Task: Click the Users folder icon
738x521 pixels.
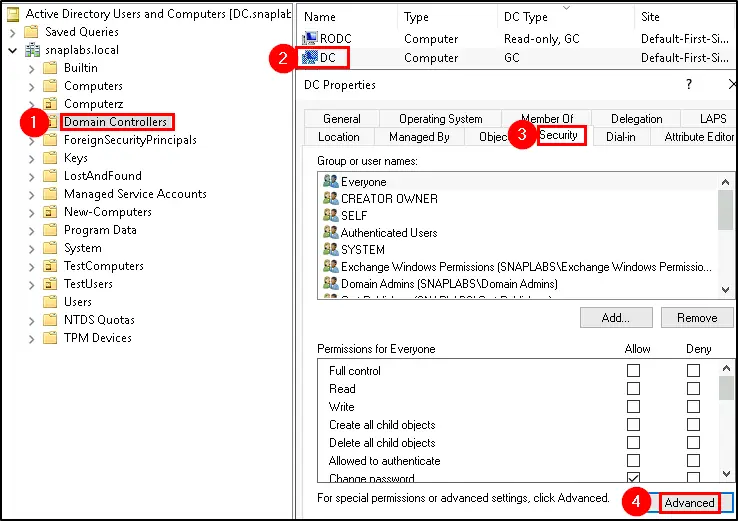Action: (50, 302)
